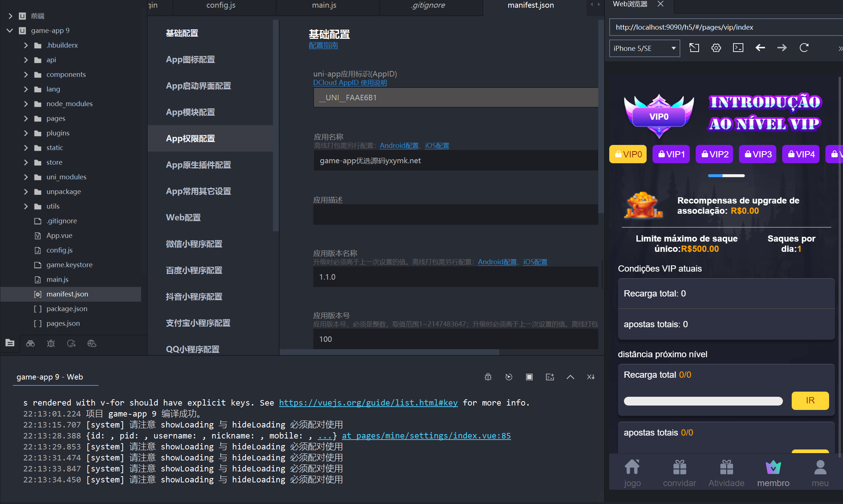Go back in the web browser panel
The height and width of the screenshot is (504, 843).
click(x=760, y=48)
